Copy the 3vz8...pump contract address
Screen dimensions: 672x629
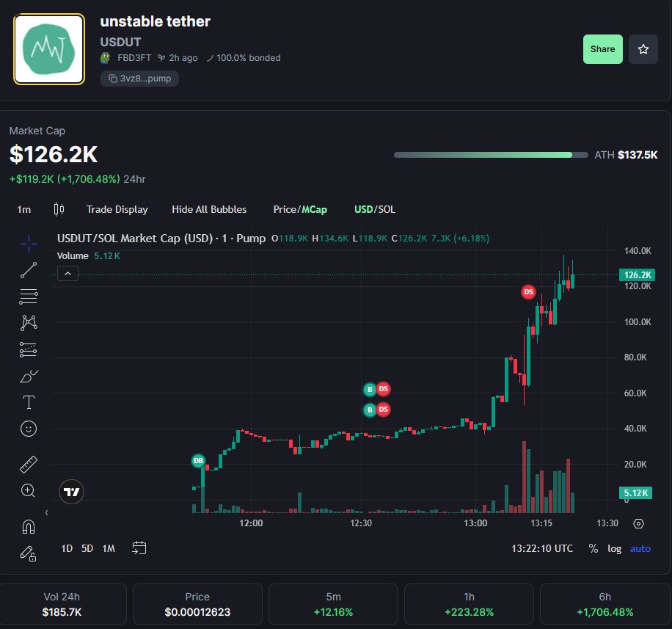[x=139, y=79]
